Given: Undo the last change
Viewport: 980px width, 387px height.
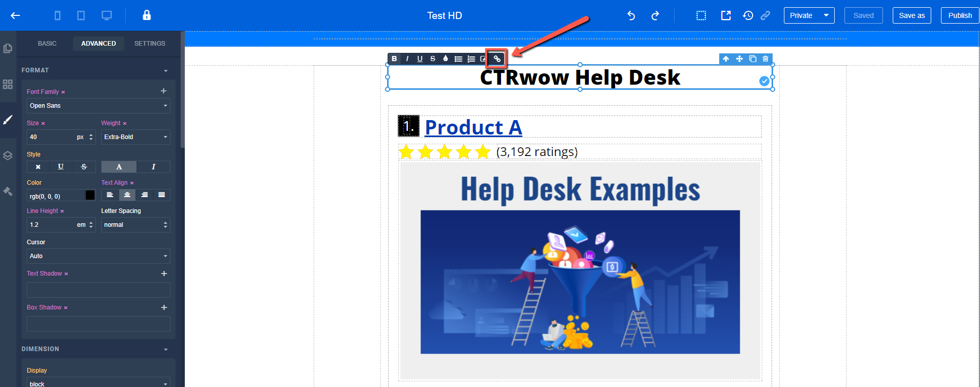Looking at the screenshot, I should tap(631, 15).
